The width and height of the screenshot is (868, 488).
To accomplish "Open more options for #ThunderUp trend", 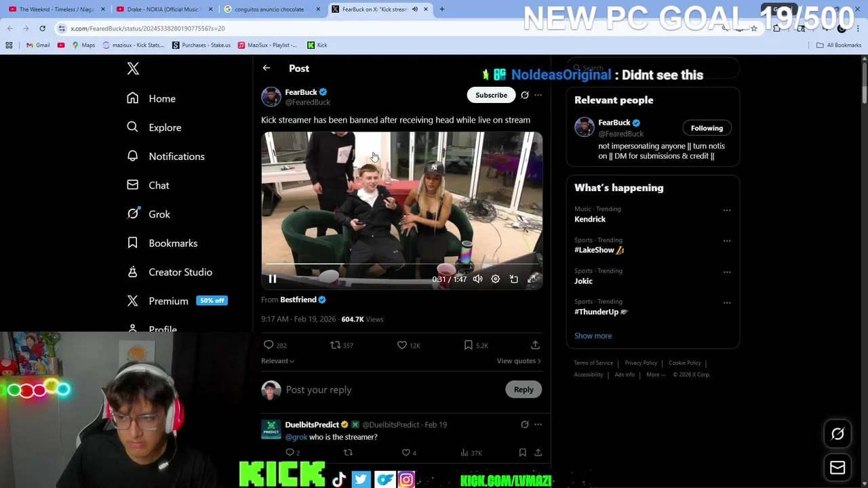I will (727, 303).
